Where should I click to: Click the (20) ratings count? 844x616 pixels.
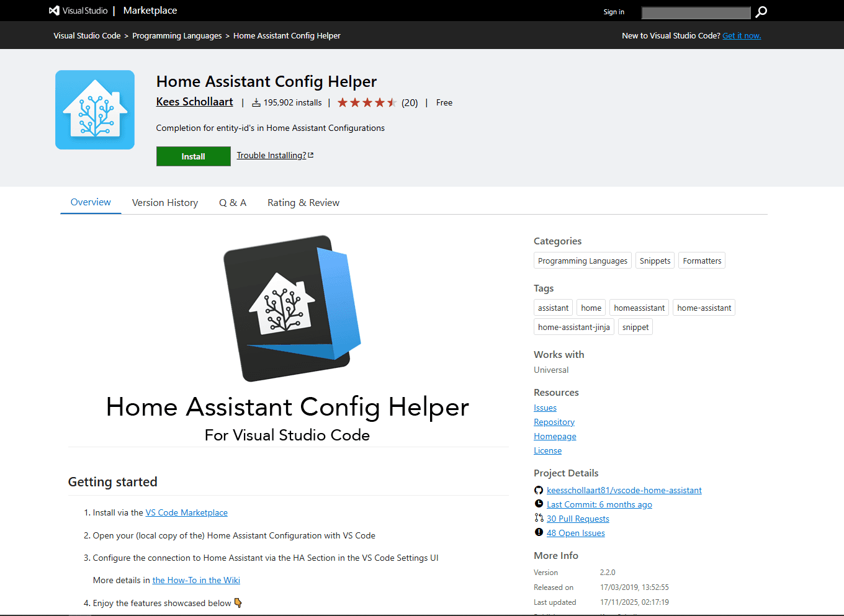point(410,103)
